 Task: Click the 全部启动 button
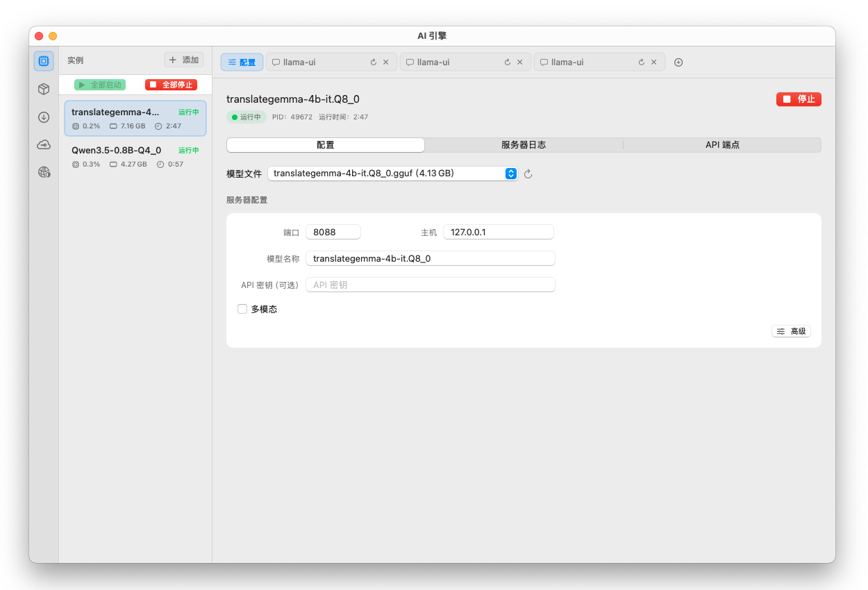point(100,85)
